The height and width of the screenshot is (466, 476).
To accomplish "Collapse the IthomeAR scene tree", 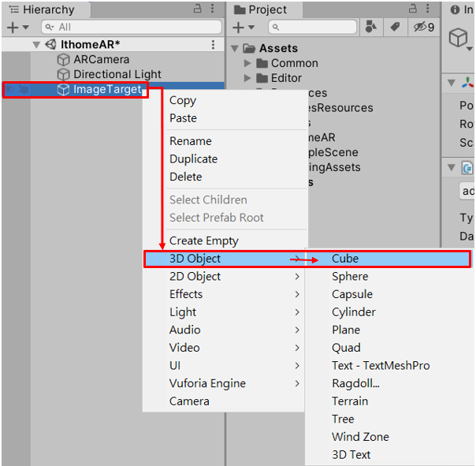I will tap(36, 45).
